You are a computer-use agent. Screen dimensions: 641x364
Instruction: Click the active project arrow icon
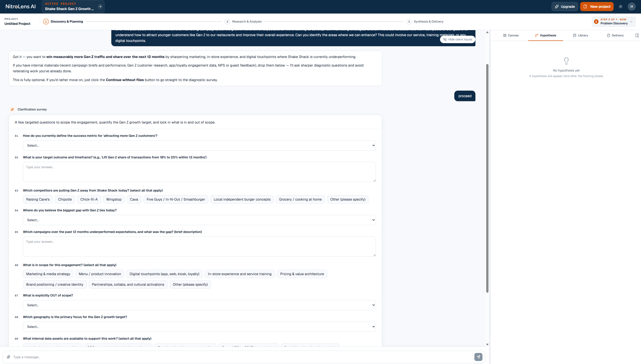pyautogui.click(x=100, y=7)
